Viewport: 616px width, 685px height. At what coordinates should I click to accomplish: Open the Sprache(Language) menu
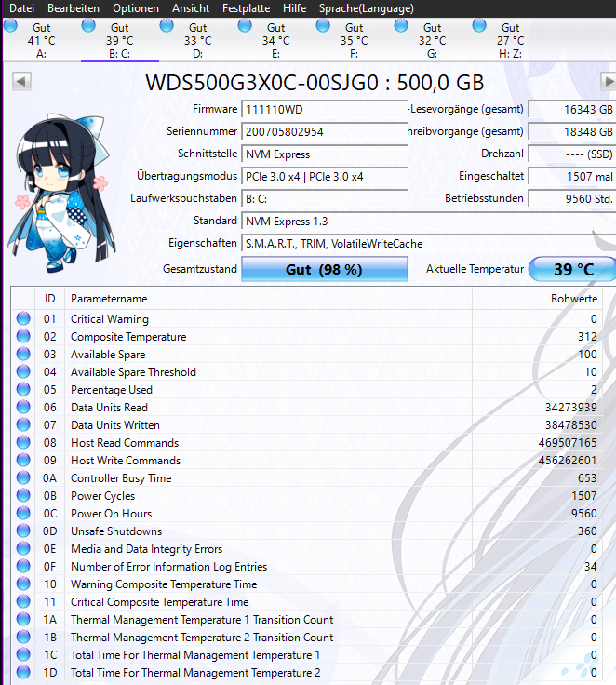click(x=366, y=8)
